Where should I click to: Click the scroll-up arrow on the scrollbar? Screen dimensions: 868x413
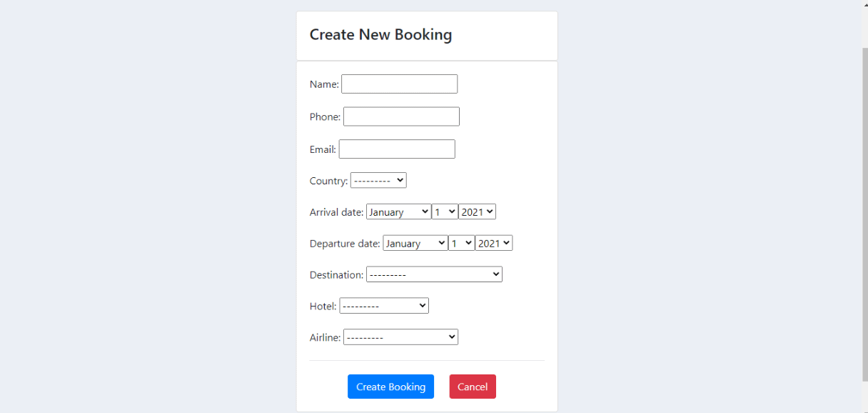(864, 5)
